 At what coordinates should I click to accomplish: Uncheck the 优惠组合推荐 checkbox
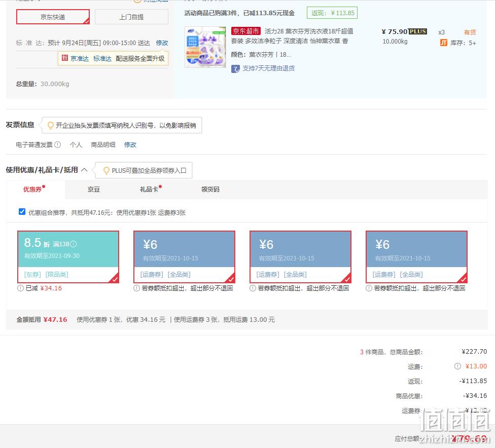(22, 212)
